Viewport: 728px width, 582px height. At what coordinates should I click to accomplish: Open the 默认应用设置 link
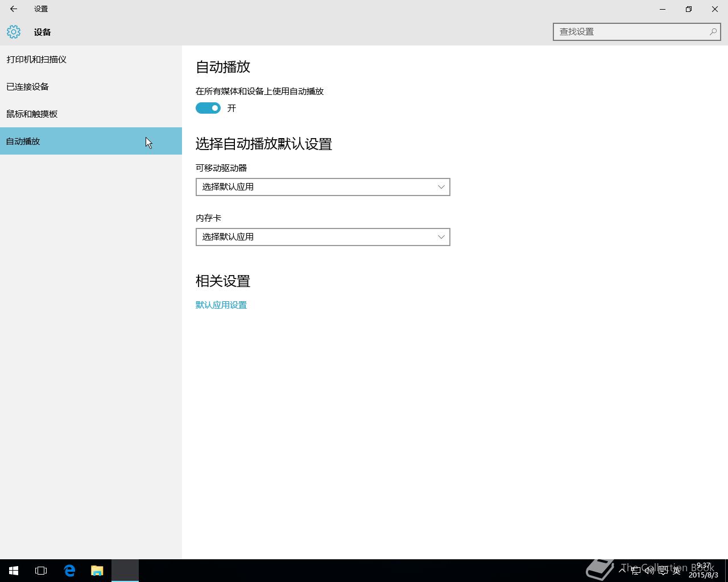tap(221, 305)
